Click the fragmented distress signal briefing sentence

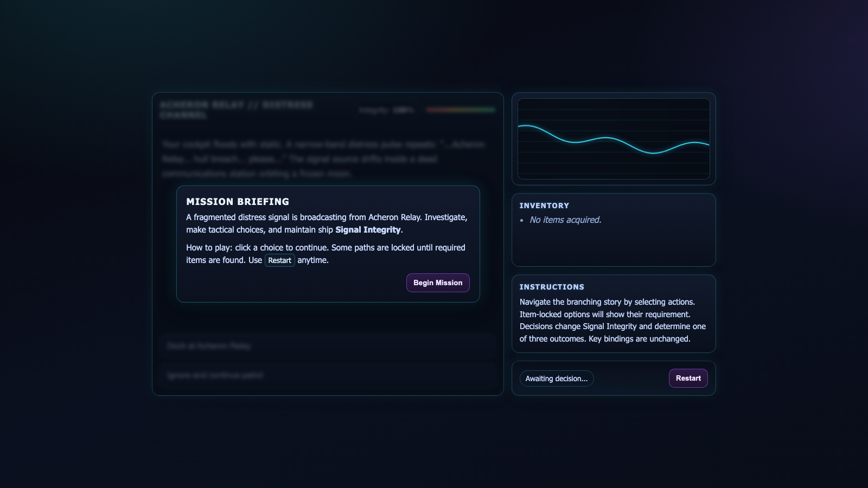pos(327,223)
